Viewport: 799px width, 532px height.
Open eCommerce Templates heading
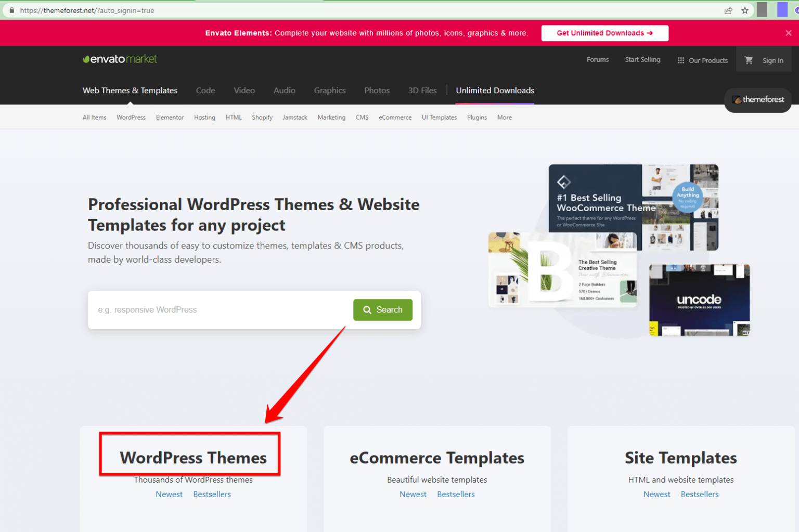coord(437,458)
